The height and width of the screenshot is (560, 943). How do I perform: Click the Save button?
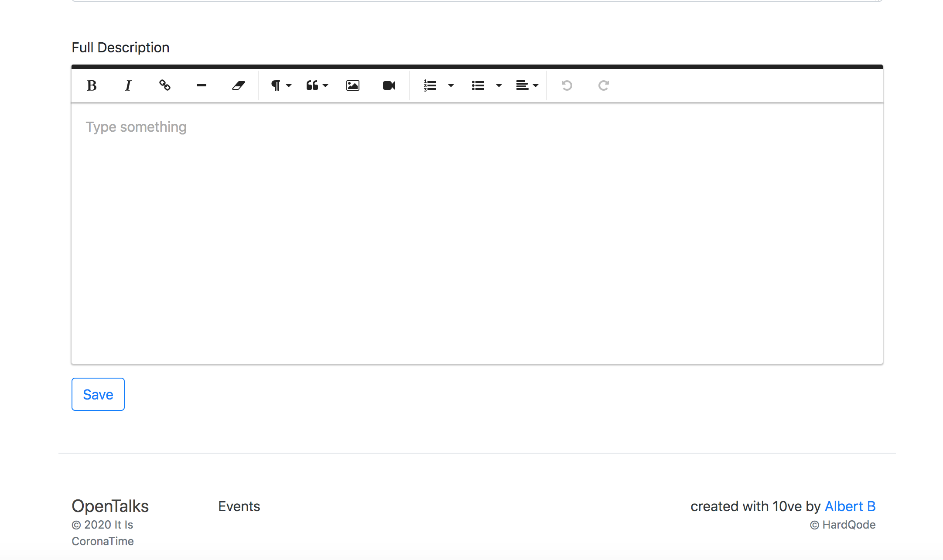coord(98,394)
